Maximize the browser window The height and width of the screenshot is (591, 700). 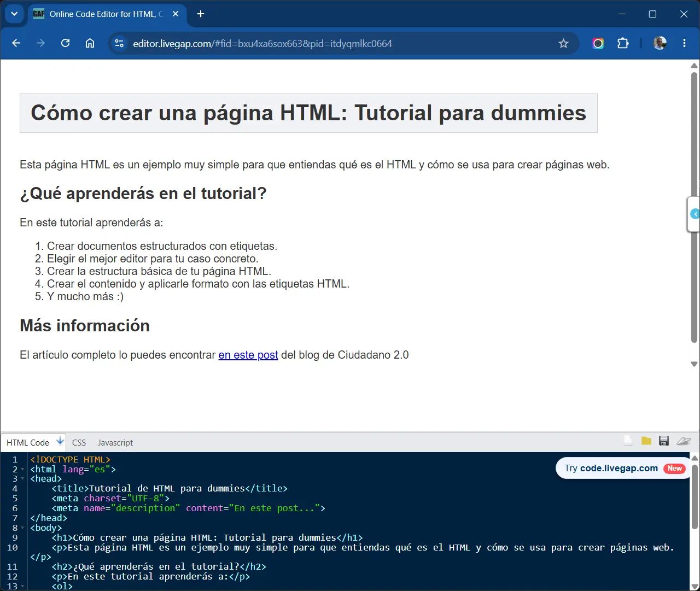coord(652,14)
